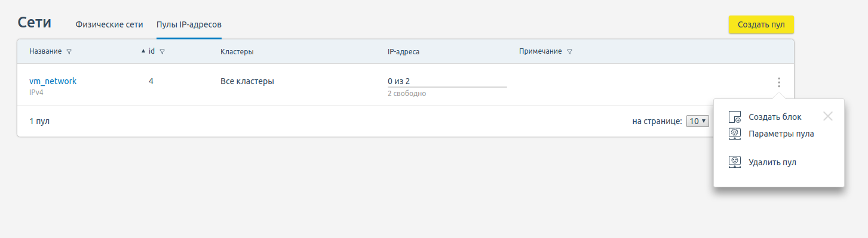Select the Пулы IP-адресов tab

pos(189,24)
